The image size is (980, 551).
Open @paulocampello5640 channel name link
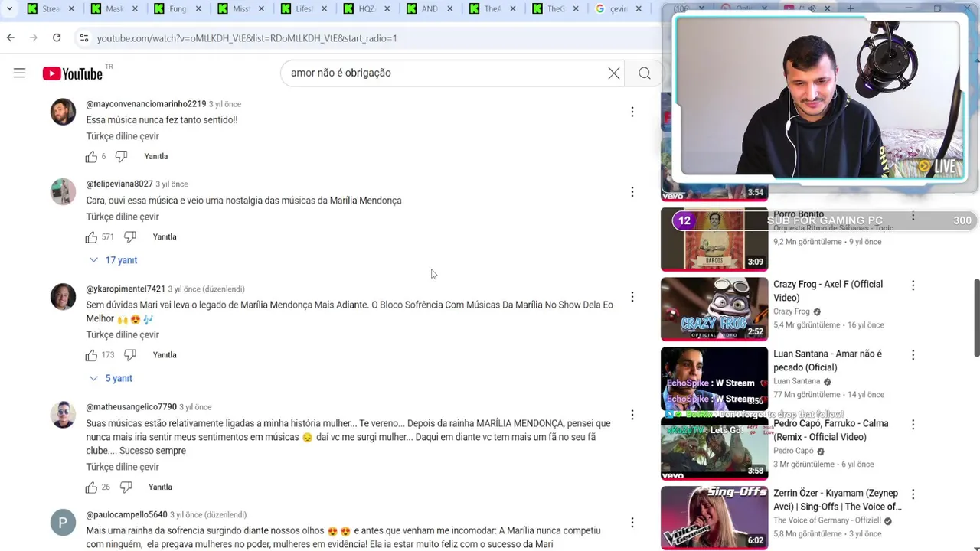coord(126,515)
